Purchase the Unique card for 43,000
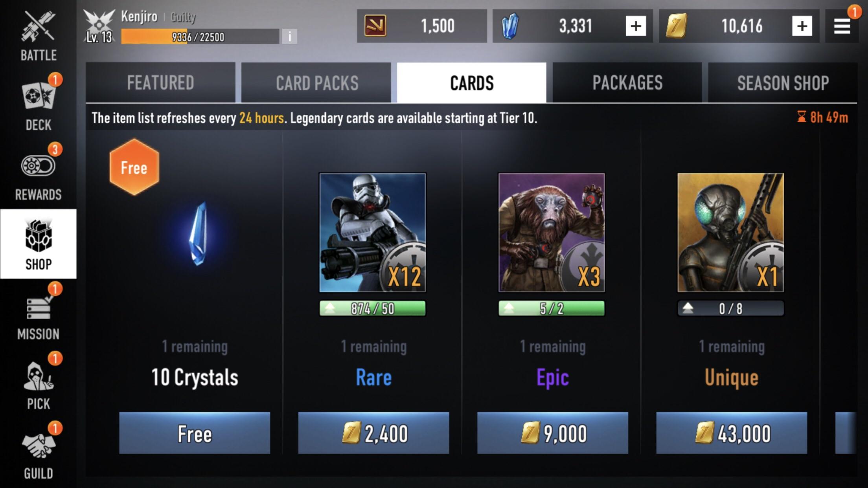The width and height of the screenshot is (868, 488). (x=732, y=433)
